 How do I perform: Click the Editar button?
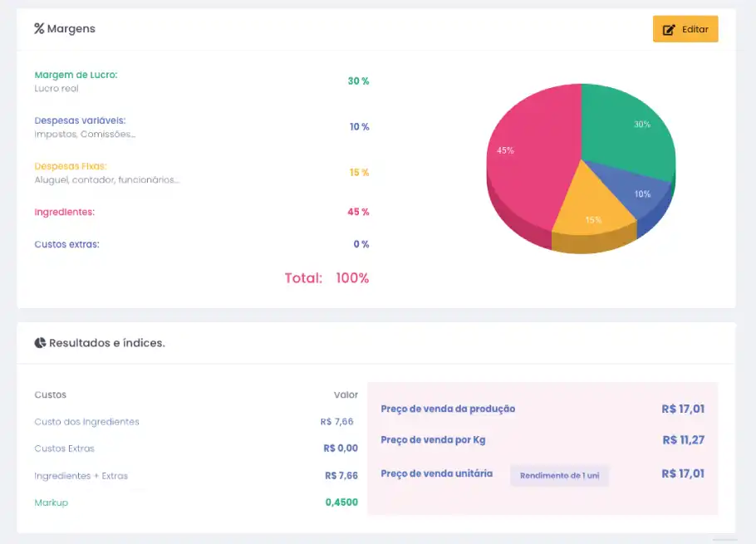685,29
